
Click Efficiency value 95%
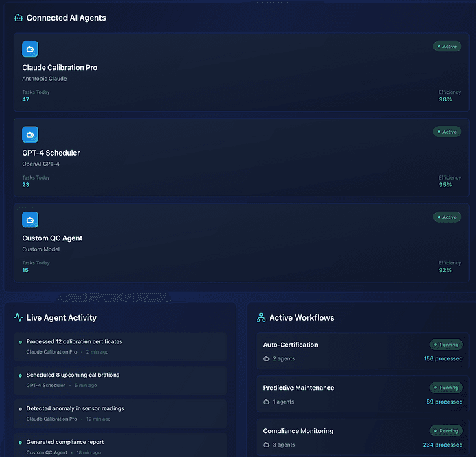445,185
